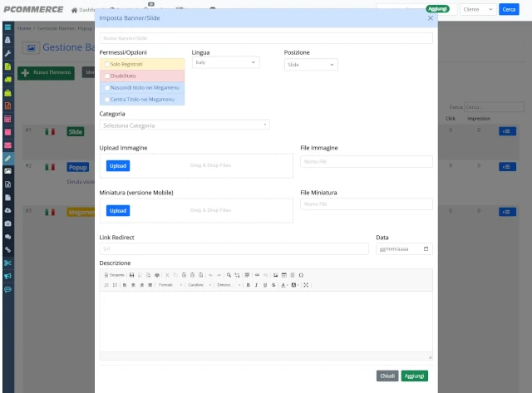This screenshot has width=532, height=393.
Task: Insert image via editor toolbar icon
Action: pyautogui.click(x=275, y=275)
